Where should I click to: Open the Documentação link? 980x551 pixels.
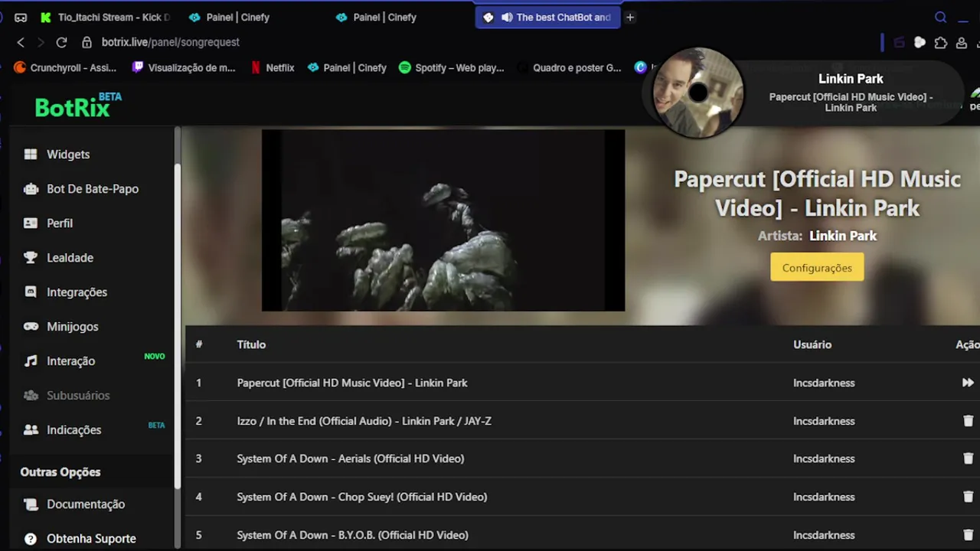pyautogui.click(x=74, y=504)
